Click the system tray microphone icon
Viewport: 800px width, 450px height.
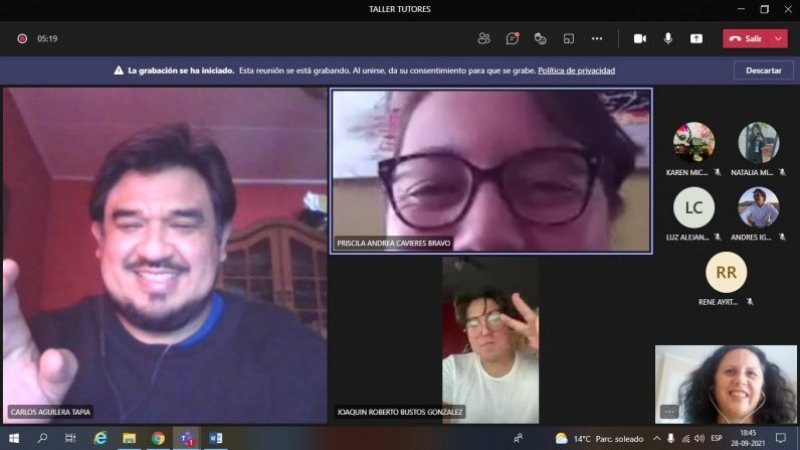[x=671, y=438]
